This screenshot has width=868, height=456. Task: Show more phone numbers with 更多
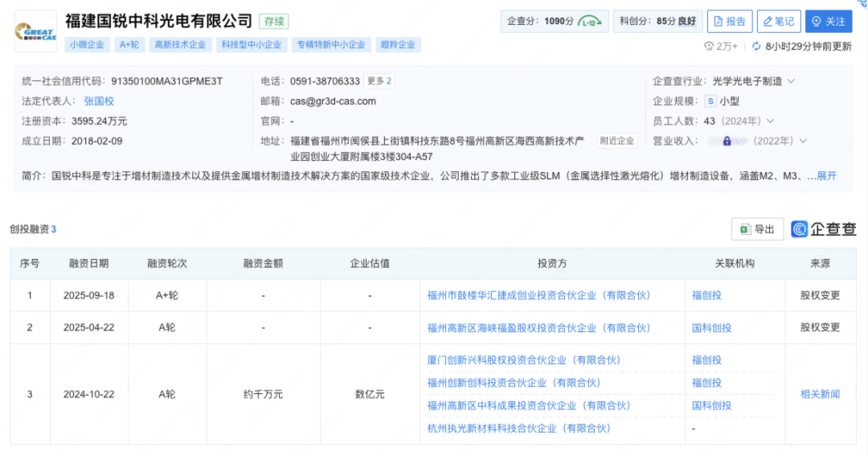point(379,81)
